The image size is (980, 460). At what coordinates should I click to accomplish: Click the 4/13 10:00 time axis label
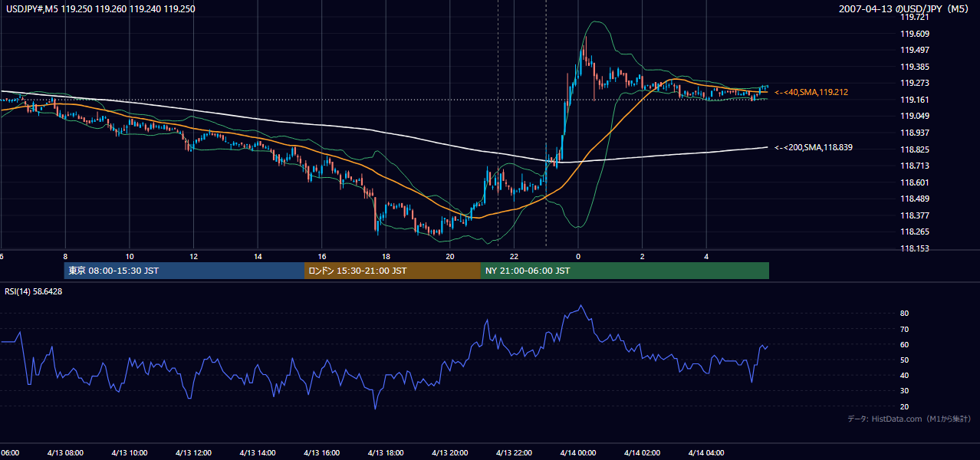click(130, 452)
